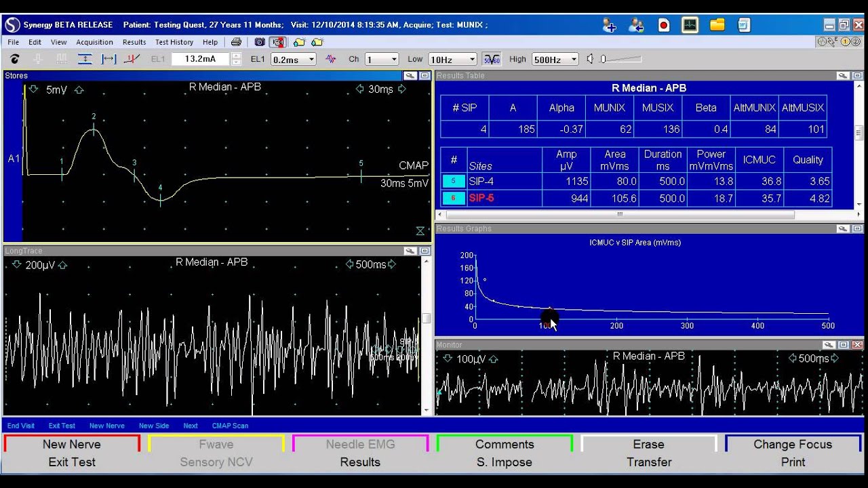Screen dimensions: 868x488
Task: Click the Word report document icon
Action: [744, 25]
